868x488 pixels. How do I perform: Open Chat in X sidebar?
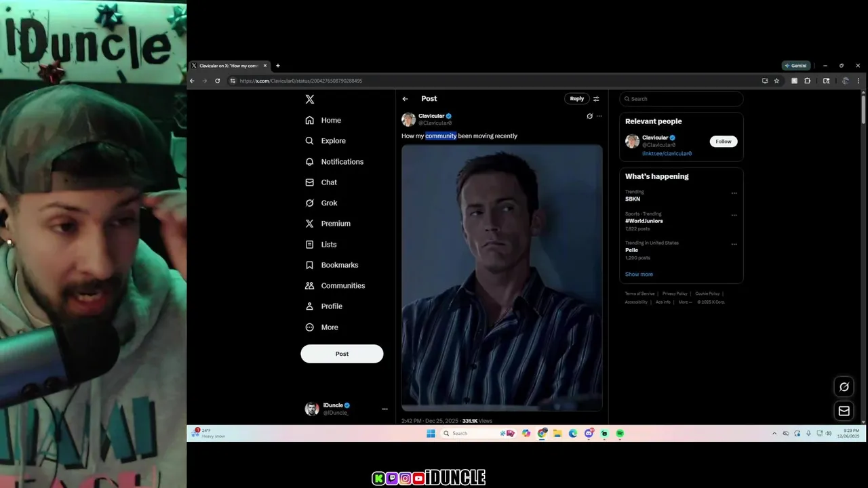pyautogui.click(x=321, y=182)
